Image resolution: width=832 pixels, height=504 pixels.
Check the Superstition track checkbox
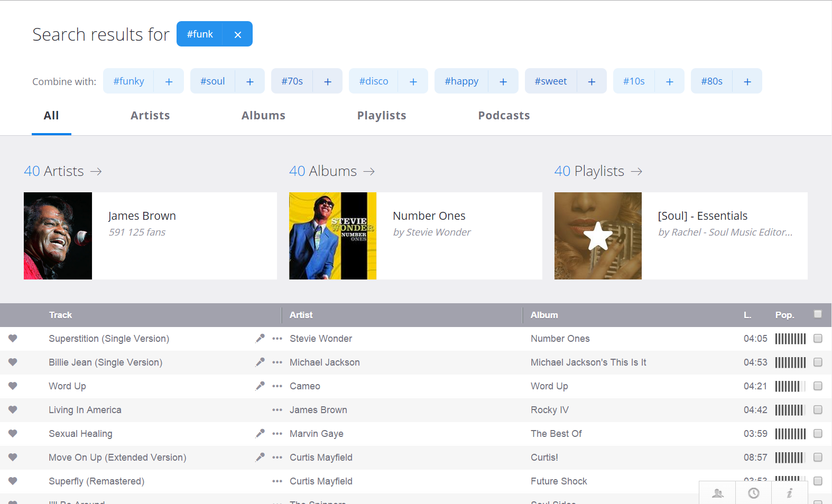(818, 339)
